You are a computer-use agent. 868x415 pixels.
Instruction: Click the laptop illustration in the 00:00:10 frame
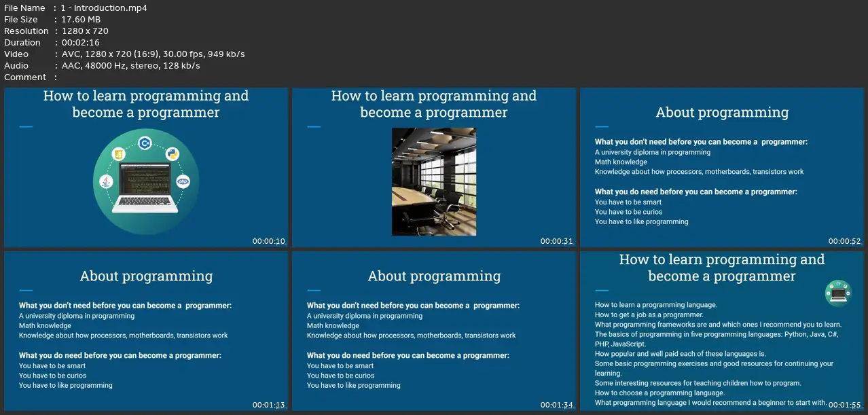(146, 189)
